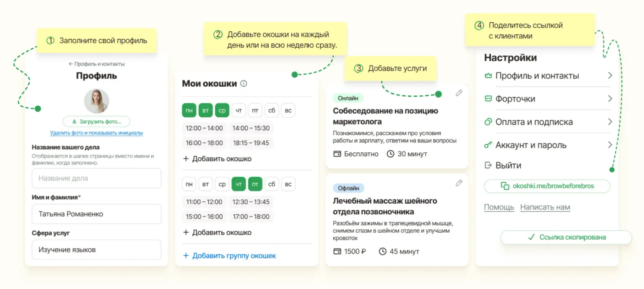This screenshot has height=289, width=644.
Task: Toggle пн in the first window group
Action: point(189,111)
